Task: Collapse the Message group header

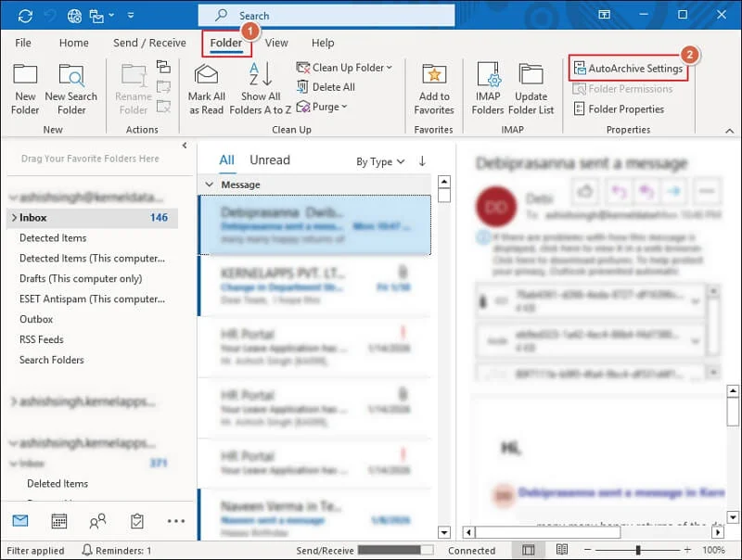Action: (x=209, y=185)
